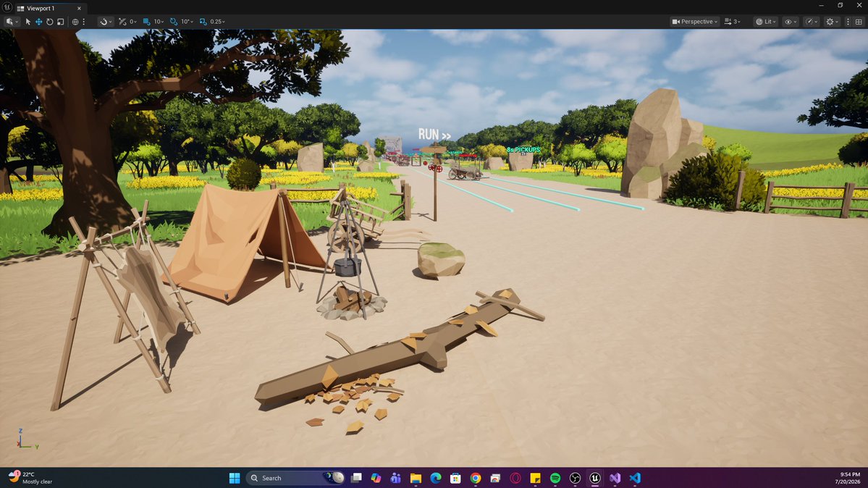Click the 8s PICKUPS label in scene
Viewport: 868px width, 488px height.
[523, 150]
